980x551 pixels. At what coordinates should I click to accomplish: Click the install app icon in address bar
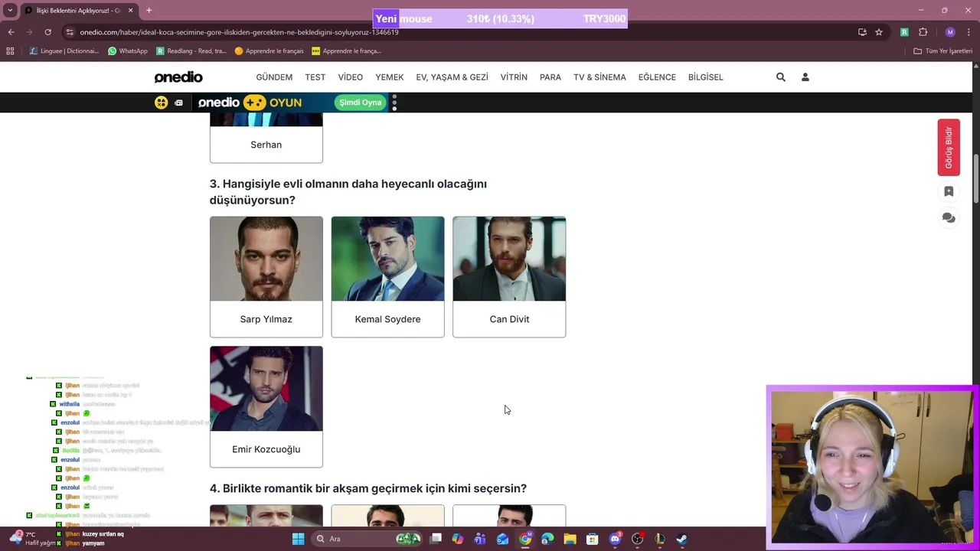coord(862,32)
